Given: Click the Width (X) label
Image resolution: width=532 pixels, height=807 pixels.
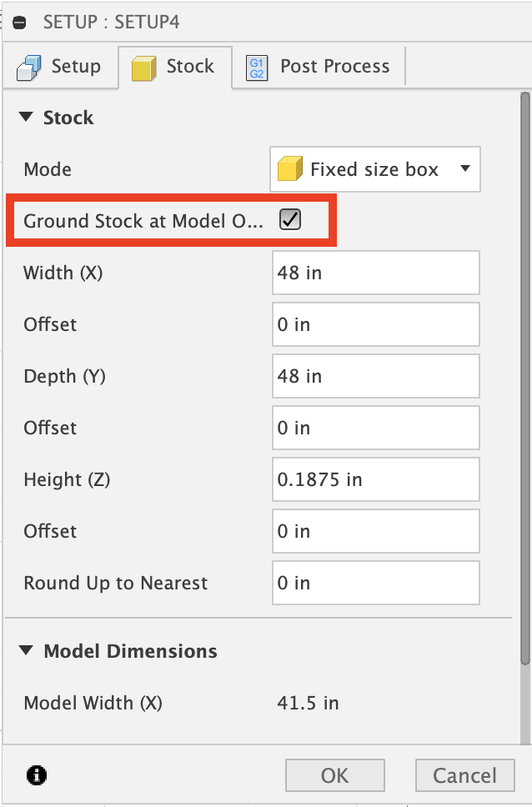Looking at the screenshot, I should point(63,273).
